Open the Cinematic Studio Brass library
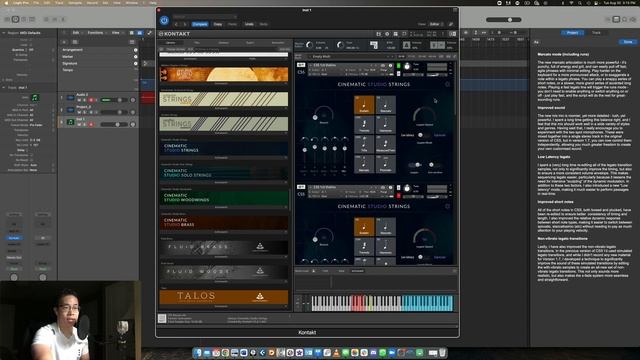Screen dimensions: 640x360 pos(224,222)
